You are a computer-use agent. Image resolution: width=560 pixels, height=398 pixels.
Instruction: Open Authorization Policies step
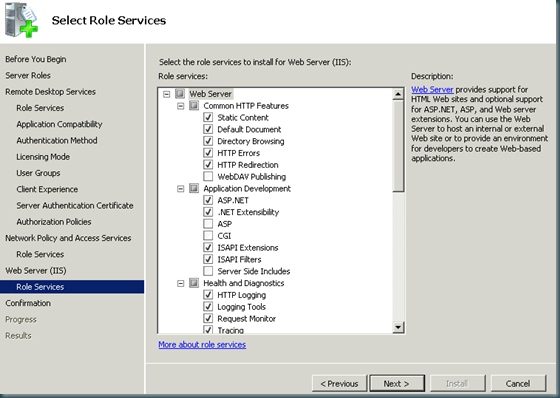click(54, 222)
